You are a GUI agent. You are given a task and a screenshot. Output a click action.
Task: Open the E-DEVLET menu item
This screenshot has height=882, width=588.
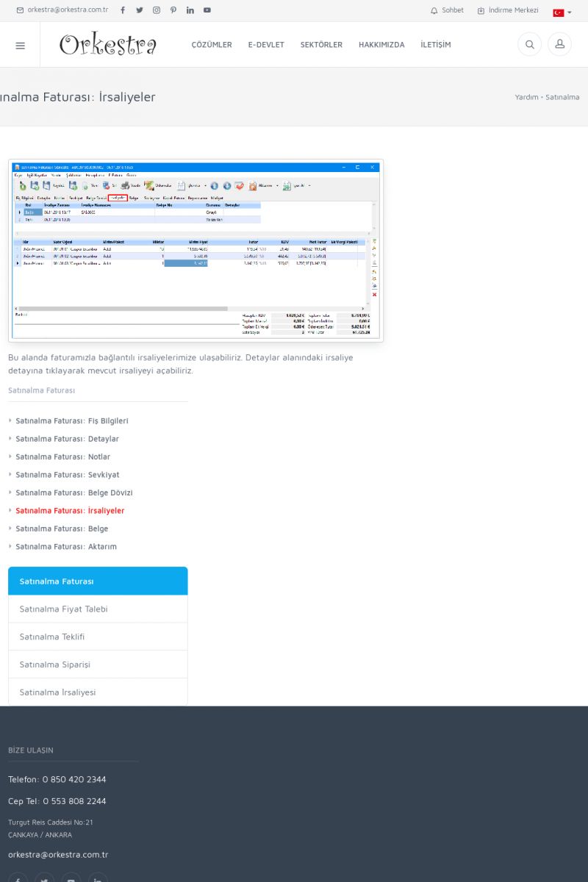pyautogui.click(x=266, y=45)
